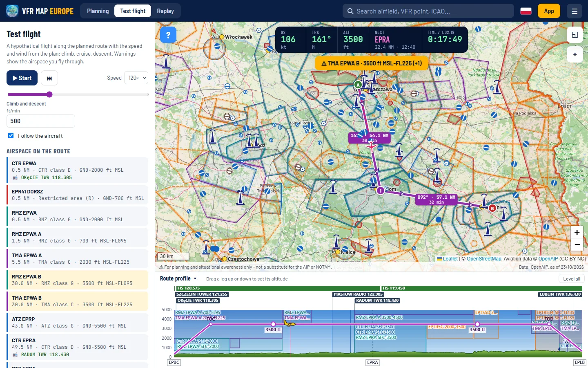Click the Level all button
This screenshot has width=588, height=368.
tap(572, 279)
